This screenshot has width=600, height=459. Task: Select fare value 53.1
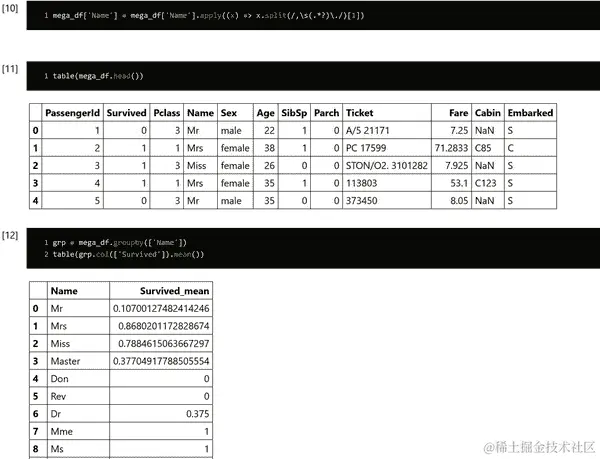[x=459, y=183]
